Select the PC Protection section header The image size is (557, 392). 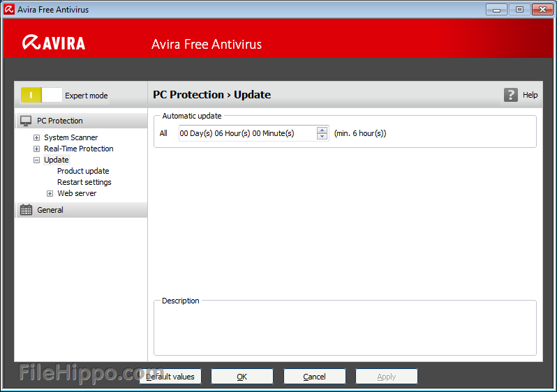coord(82,121)
